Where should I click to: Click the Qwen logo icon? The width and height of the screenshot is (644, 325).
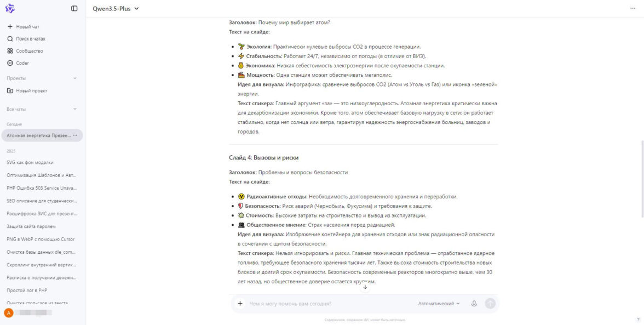(x=10, y=9)
